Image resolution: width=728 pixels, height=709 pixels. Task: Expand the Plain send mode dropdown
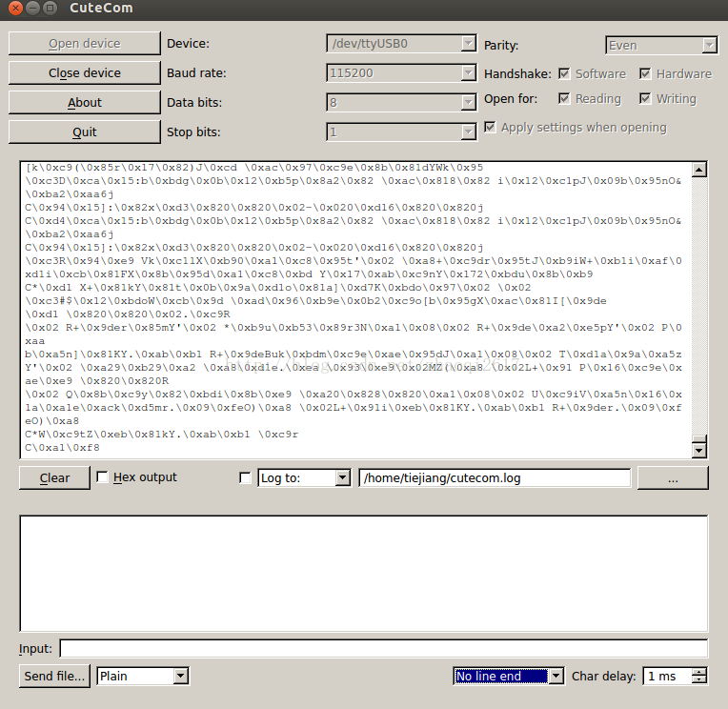(142, 677)
